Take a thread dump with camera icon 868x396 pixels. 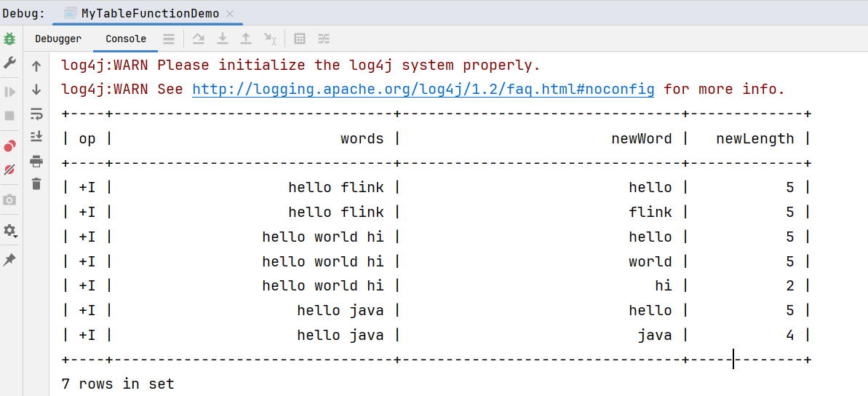[x=9, y=200]
